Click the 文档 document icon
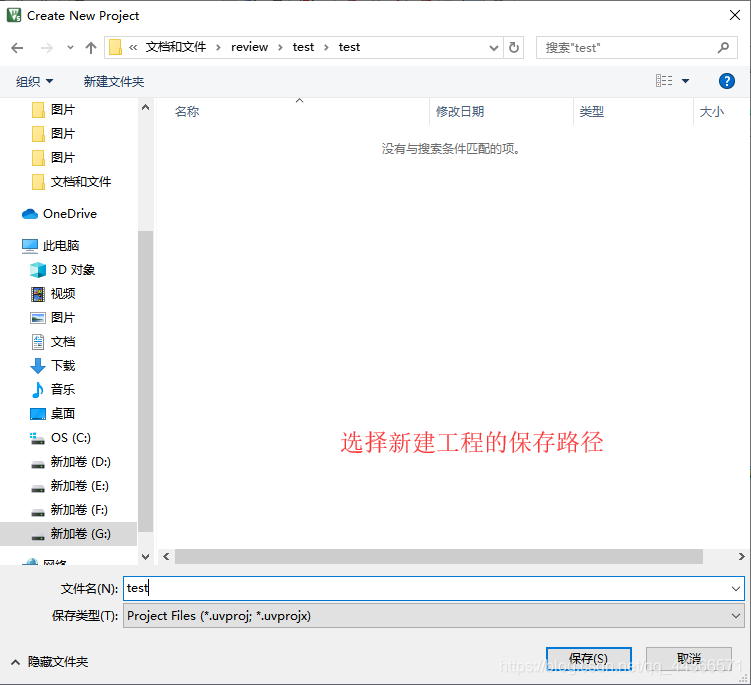Image resolution: width=751 pixels, height=685 pixels. (x=38, y=342)
